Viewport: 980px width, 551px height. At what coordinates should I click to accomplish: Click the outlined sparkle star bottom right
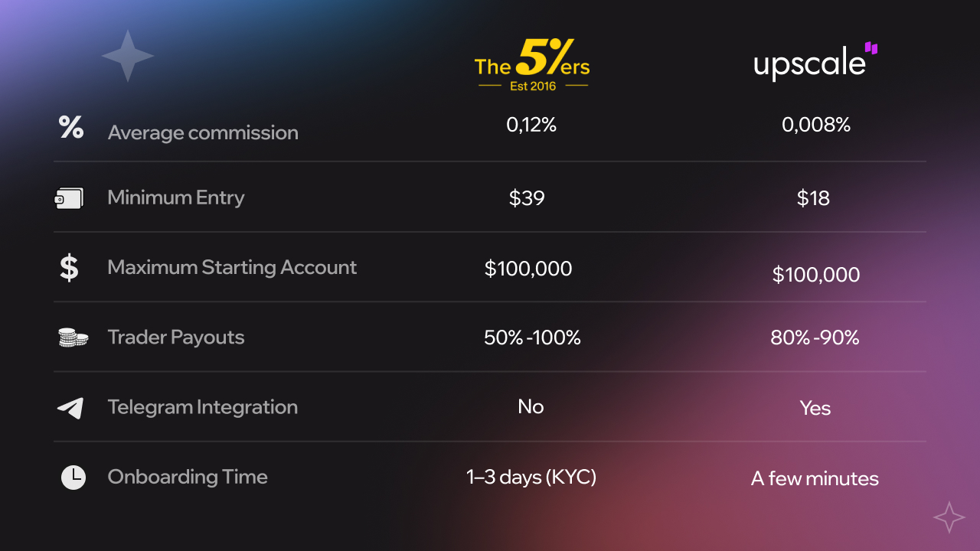[949, 517]
